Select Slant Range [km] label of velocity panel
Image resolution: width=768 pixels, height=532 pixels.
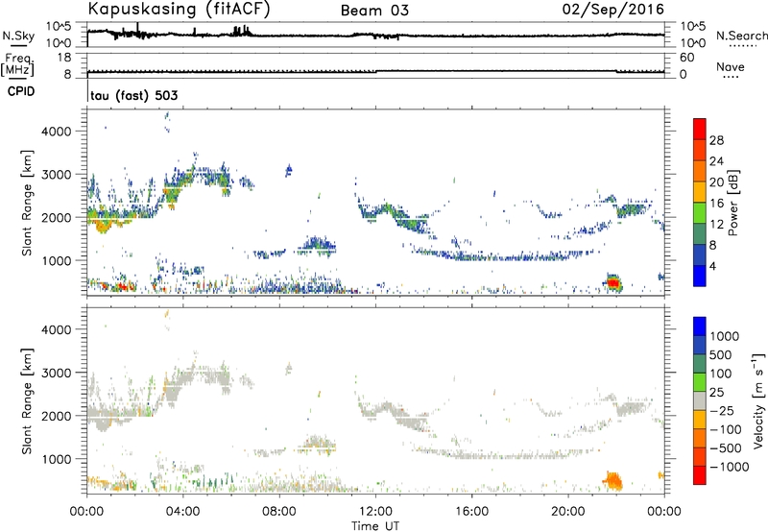[x=27, y=400]
